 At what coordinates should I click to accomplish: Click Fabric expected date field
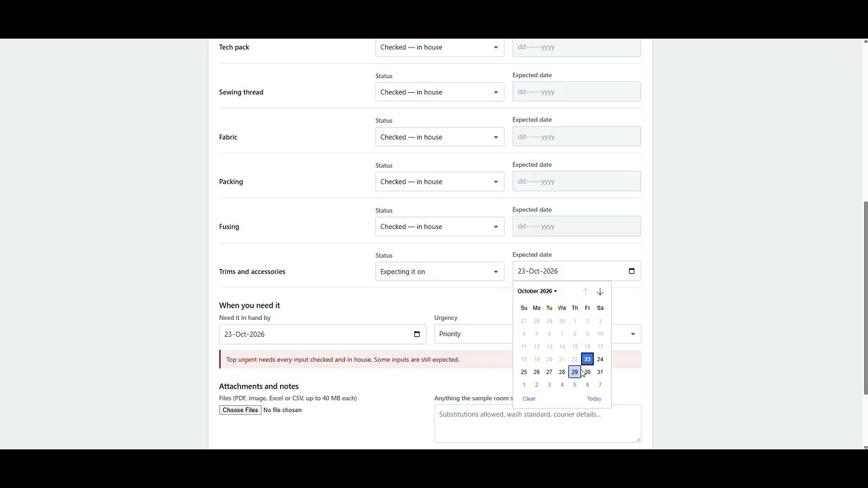pyautogui.click(x=576, y=136)
